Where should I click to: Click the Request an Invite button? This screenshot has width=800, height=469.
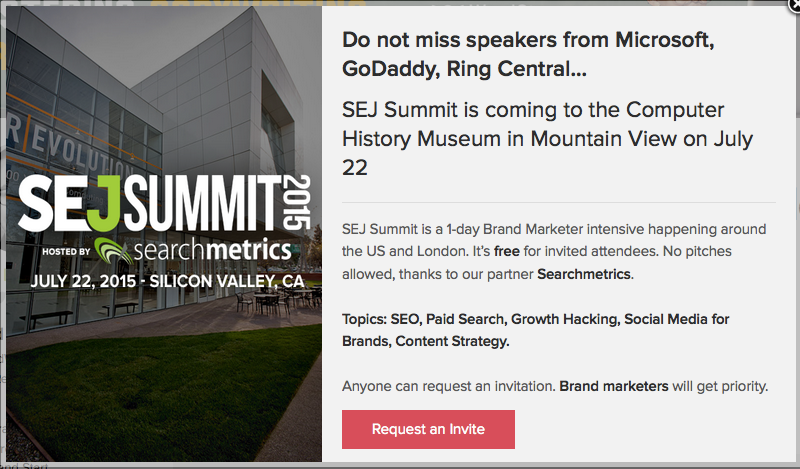coord(428,429)
